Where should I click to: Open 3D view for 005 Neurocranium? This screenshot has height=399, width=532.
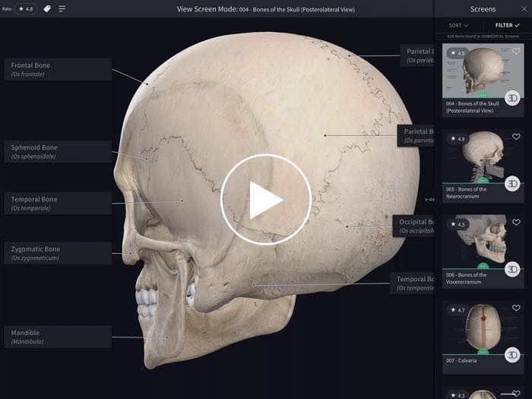[513, 184]
